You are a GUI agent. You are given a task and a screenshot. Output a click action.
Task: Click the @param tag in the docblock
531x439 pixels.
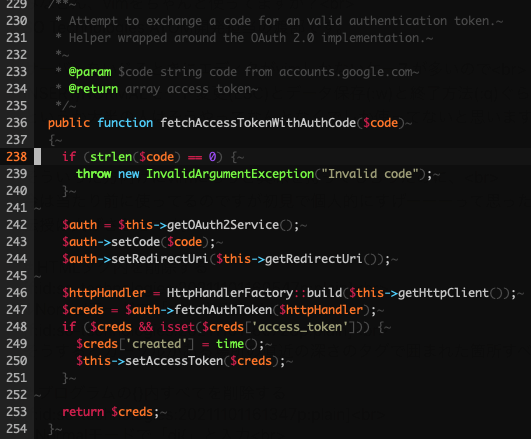click(90, 72)
